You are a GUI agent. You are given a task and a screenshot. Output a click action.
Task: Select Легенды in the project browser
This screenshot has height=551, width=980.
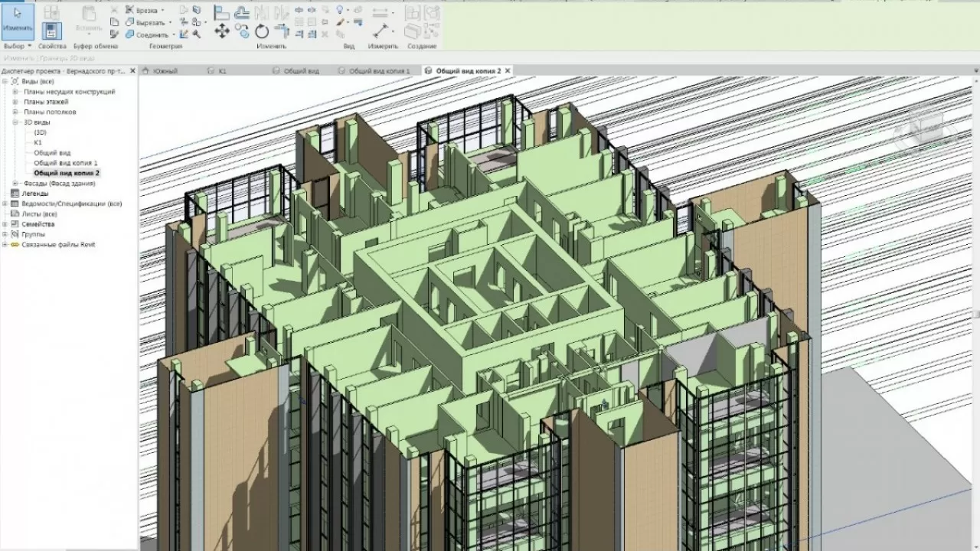tap(34, 194)
